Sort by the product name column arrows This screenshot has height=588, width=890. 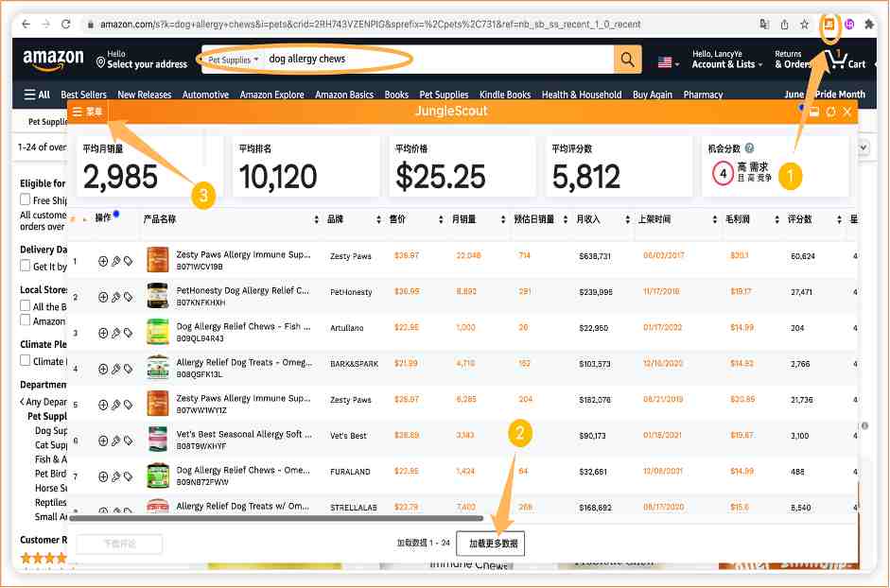(316, 219)
